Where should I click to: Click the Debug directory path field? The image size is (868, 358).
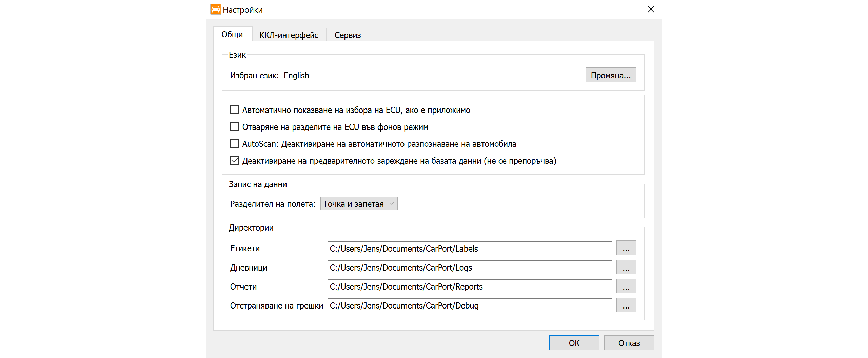coord(469,305)
